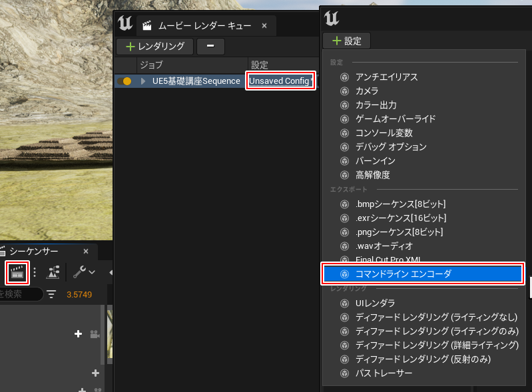Select パストレーサー rendering option

point(384,373)
